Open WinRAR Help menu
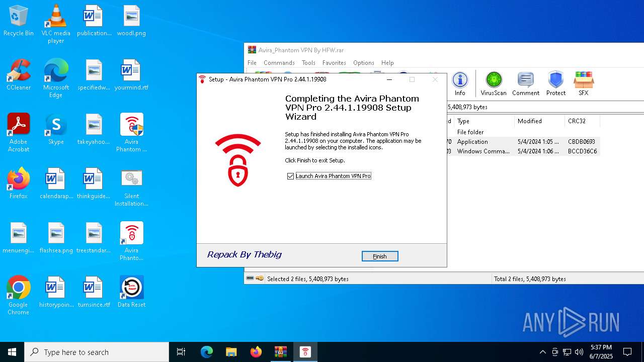644x362 pixels. pyautogui.click(x=387, y=63)
